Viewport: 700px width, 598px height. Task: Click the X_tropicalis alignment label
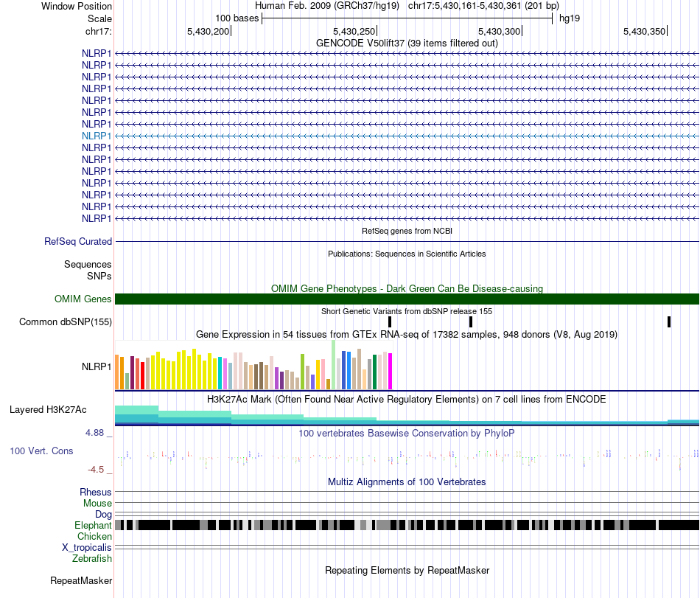pyautogui.click(x=87, y=548)
